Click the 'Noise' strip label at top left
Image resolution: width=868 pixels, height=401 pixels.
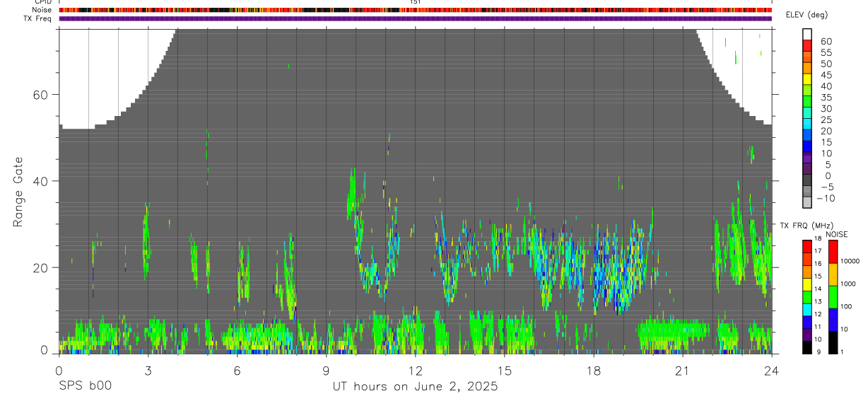click(42, 10)
